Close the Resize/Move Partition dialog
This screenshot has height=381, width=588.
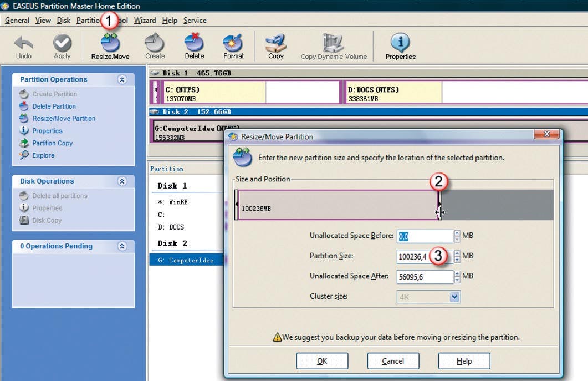[x=546, y=134]
